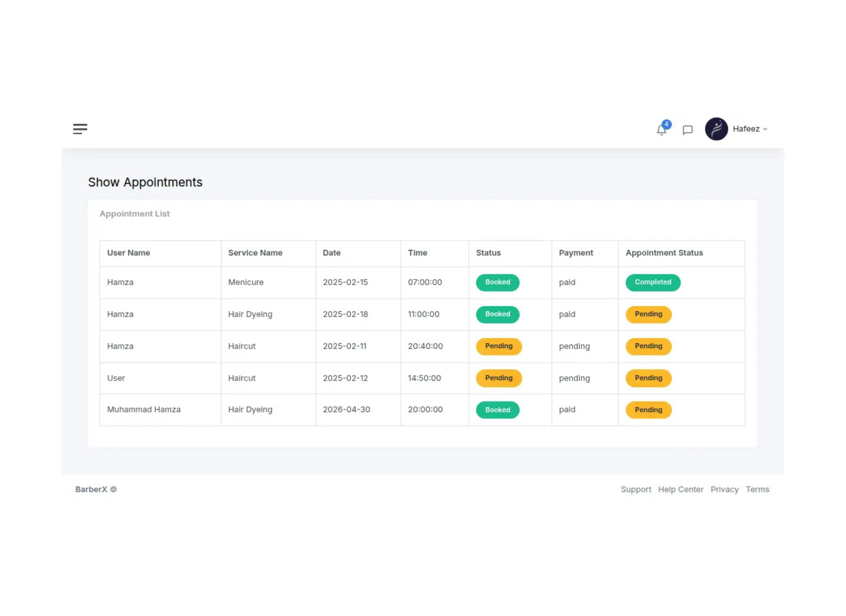Image resolution: width=846 pixels, height=616 pixels.
Task: Click the Completed badge for Menicure appointment
Action: point(653,283)
